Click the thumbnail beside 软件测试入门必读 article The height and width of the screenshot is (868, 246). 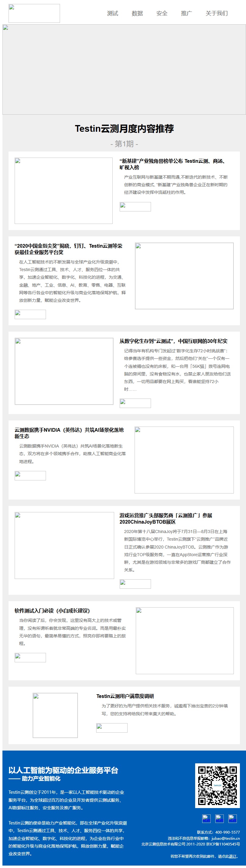[x=185, y=640]
